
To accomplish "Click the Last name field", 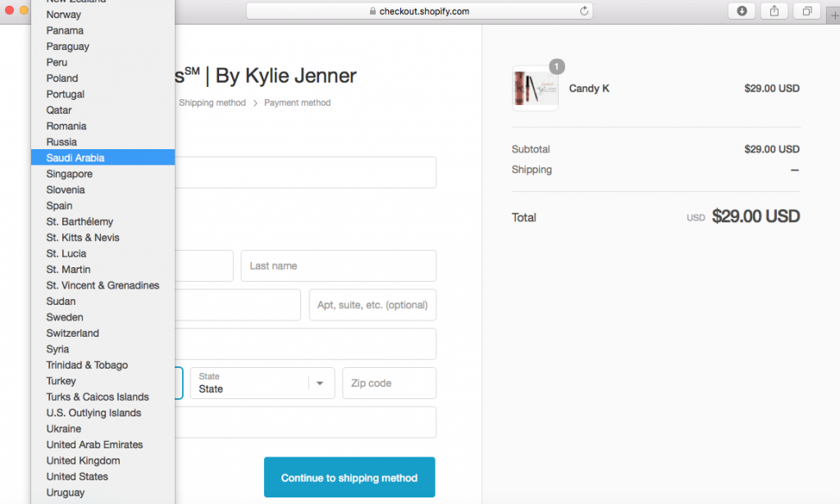I will pos(339,266).
